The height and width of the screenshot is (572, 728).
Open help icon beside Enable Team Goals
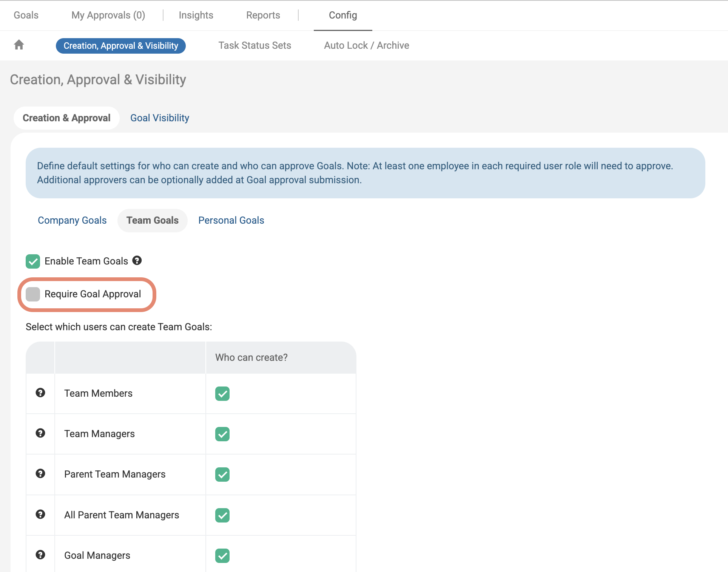click(x=137, y=260)
